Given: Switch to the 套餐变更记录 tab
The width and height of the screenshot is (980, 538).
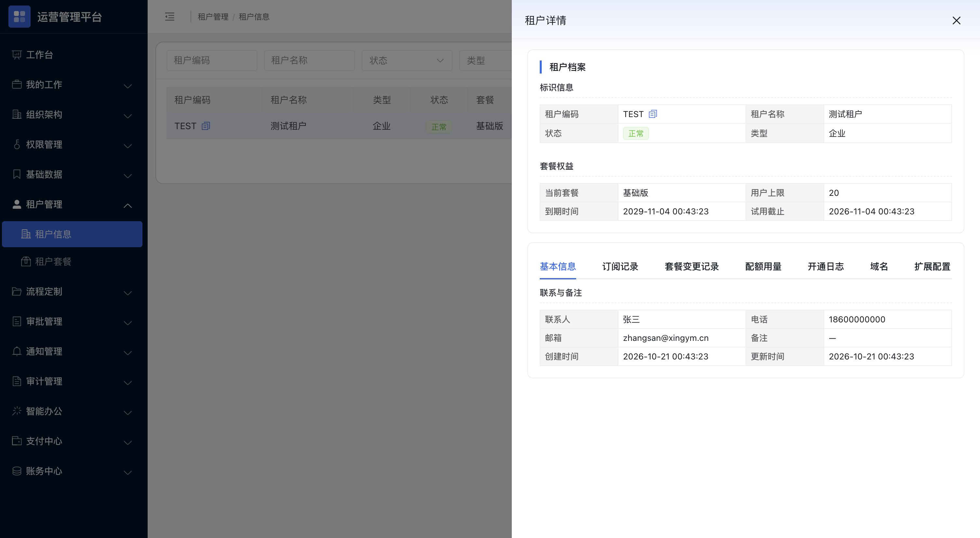Looking at the screenshot, I should click(692, 266).
